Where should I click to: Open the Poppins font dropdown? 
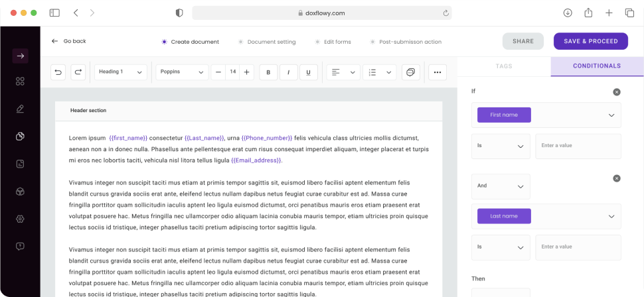point(182,72)
